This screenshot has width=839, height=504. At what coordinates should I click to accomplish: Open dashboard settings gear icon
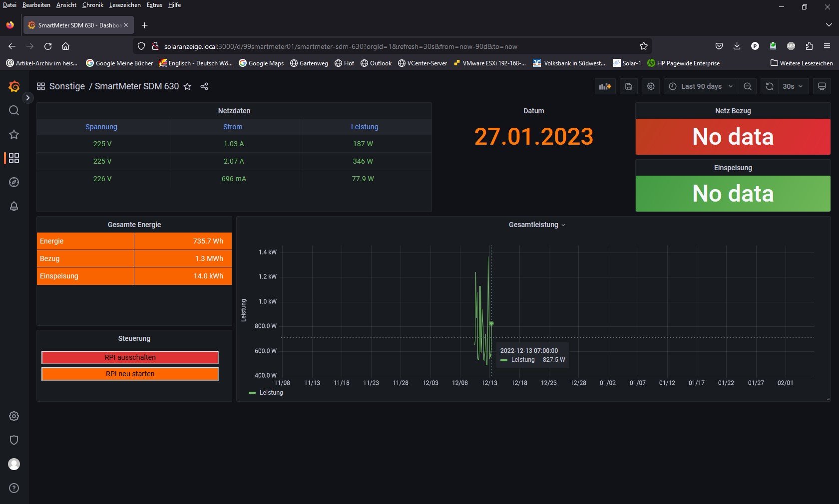651,86
